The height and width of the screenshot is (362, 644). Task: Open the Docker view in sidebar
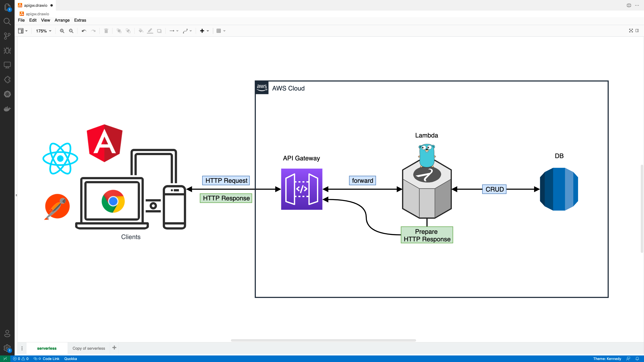(x=7, y=109)
